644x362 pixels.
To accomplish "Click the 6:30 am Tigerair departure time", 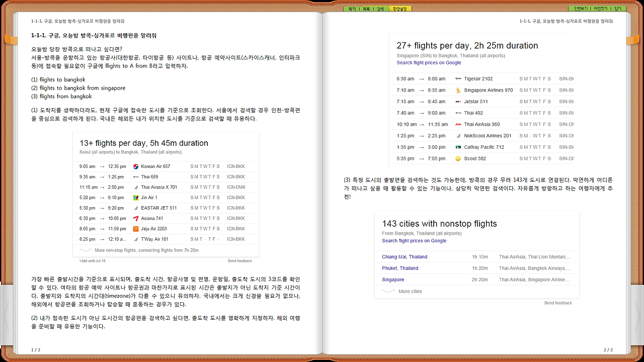I will click(x=406, y=79).
